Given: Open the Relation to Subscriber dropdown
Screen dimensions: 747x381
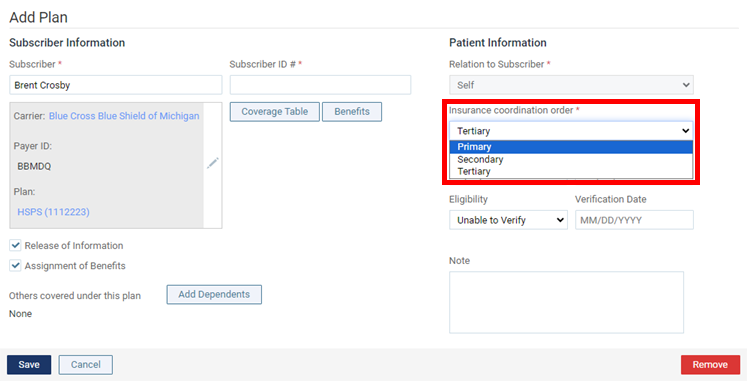Looking at the screenshot, I should pos(571,85).
